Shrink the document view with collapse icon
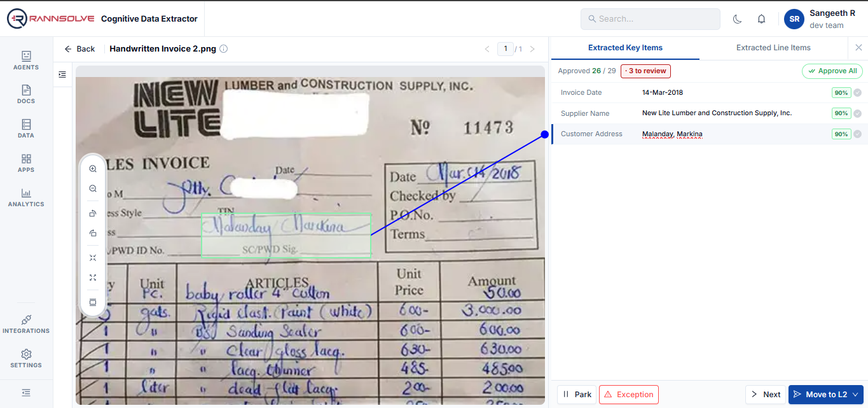Screen dimensions: 868x408 pyautogui.click(x=93, y=258)
